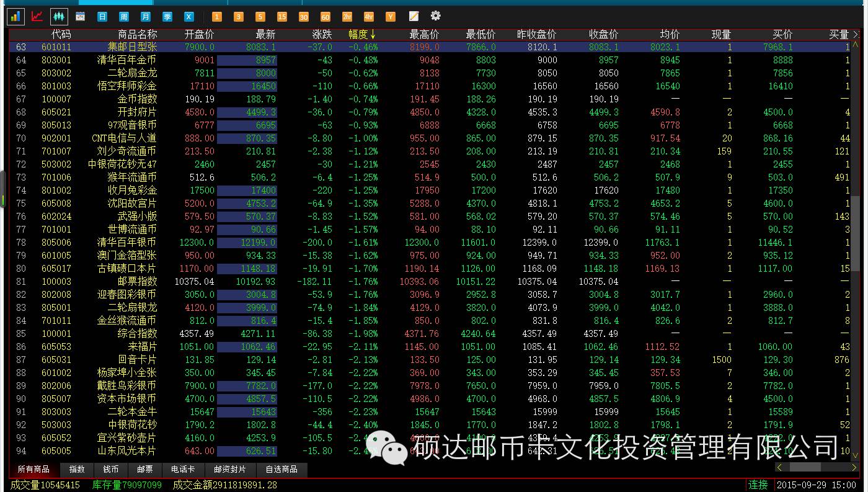Screen dimensions: 868x492
Task: Sort by the 幅度 column header
Action: pos(363,35)
